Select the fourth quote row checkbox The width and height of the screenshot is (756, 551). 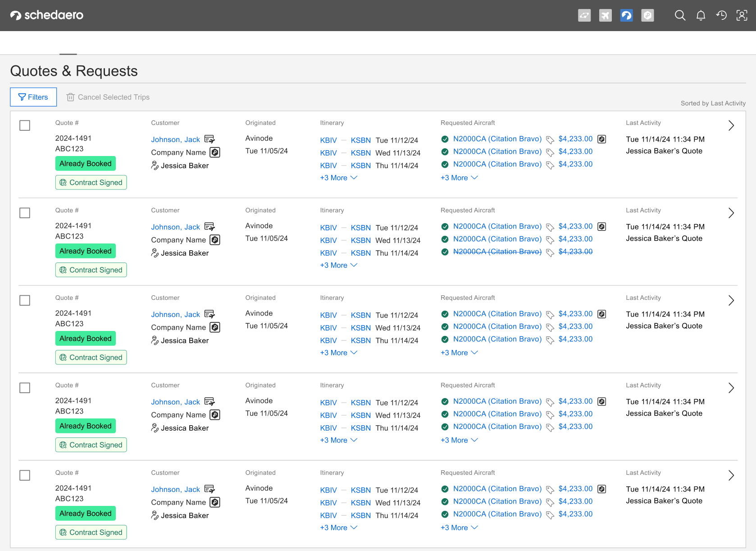[25, 388]
